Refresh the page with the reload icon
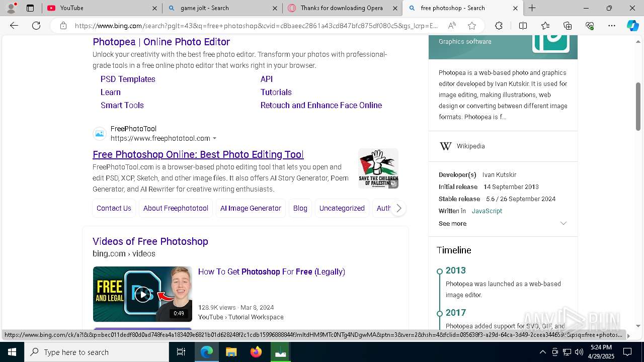Screen dimensions: 644x362 [x=36, y=26]
